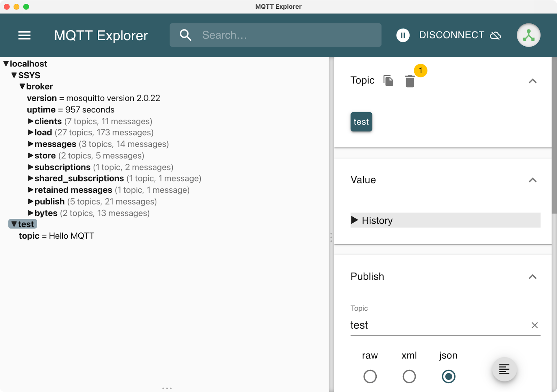Image resolution: width=557 pixels, height=392 pixels.
Task: Collapse the Publish panel with its chevron
Action: [533, 277]
